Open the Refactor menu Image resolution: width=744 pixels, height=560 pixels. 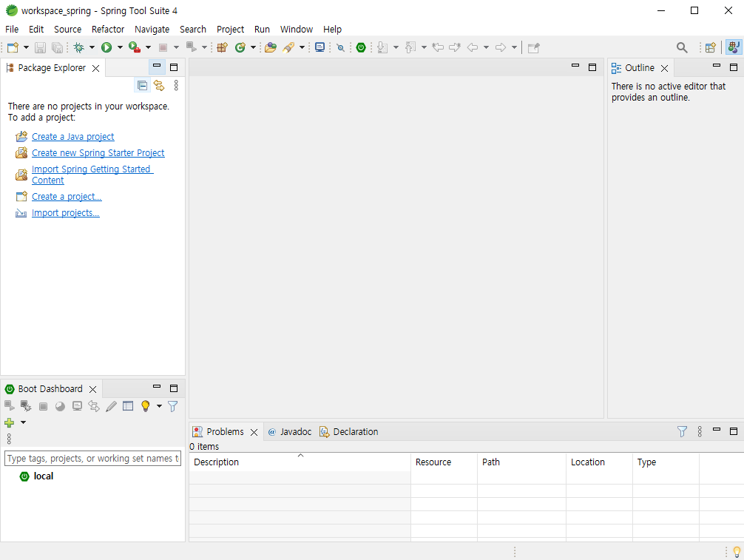tap(108, 29)
